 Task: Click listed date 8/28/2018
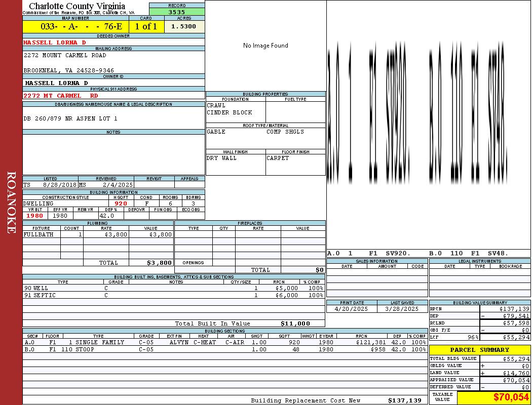pos(59,185)
